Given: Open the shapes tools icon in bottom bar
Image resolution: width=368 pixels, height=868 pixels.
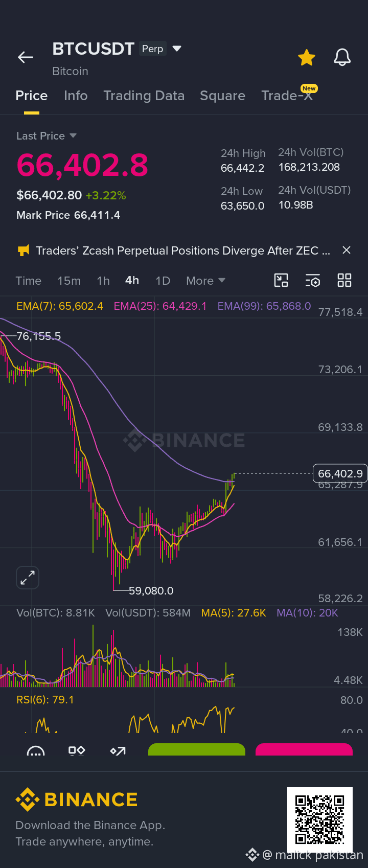Looking at the screenshot, I should tap(77, 750).
